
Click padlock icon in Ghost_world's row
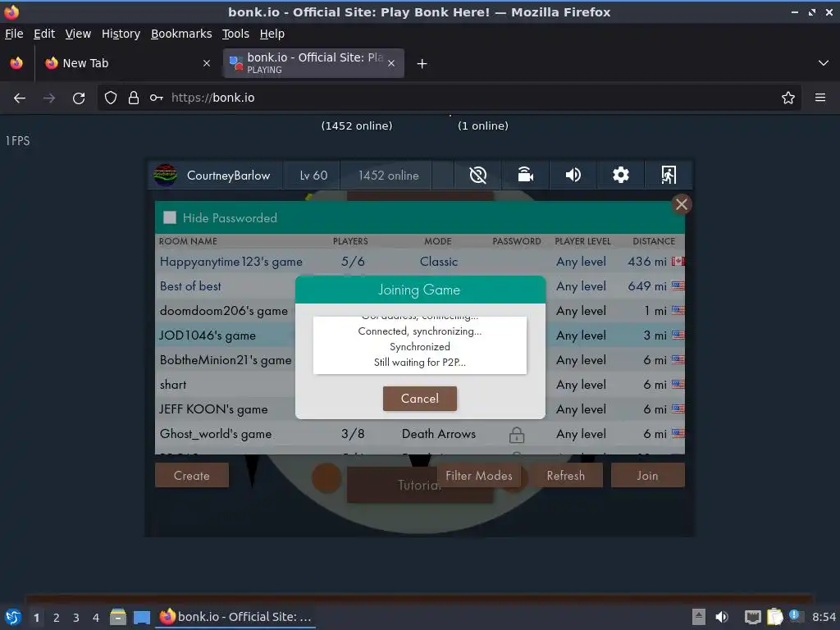tap(517, 435)
